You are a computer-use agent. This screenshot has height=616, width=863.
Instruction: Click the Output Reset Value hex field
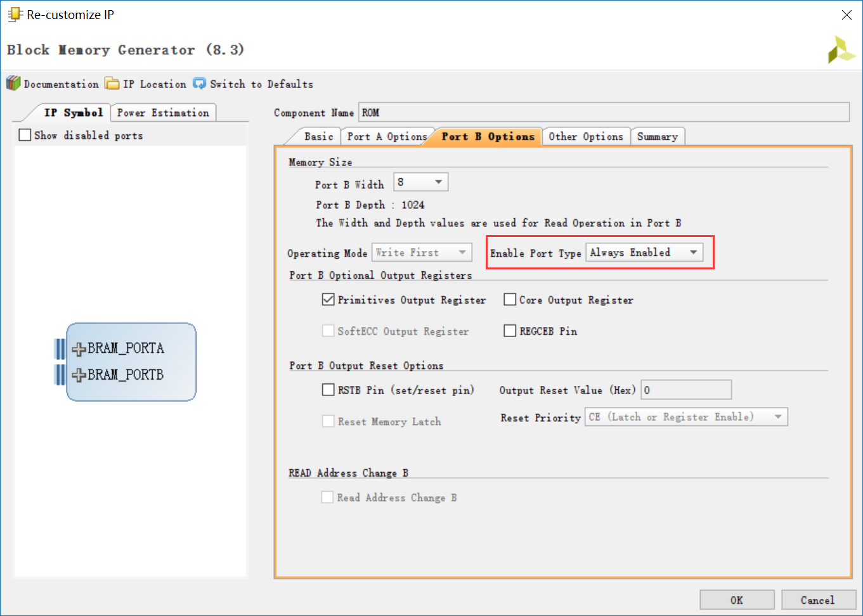(x=686, y=390)
